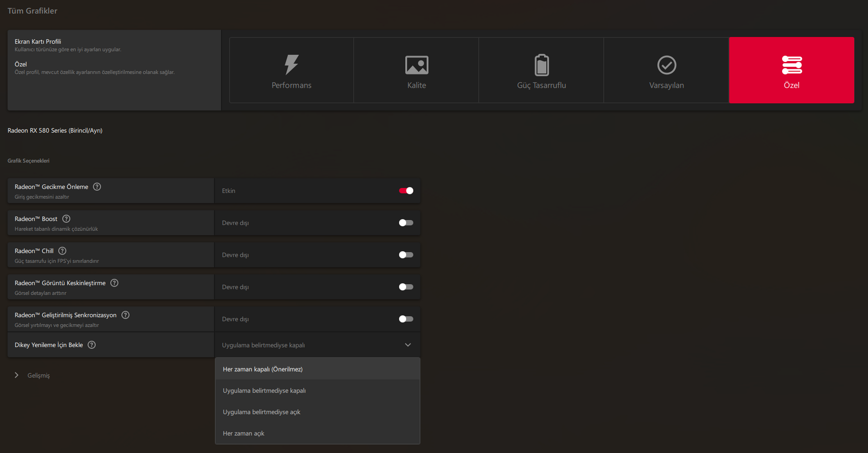
Task: Click the 'Radeon RX 580 Series (Birincil/Ayrı)' text
Action: tap(55, 131)
